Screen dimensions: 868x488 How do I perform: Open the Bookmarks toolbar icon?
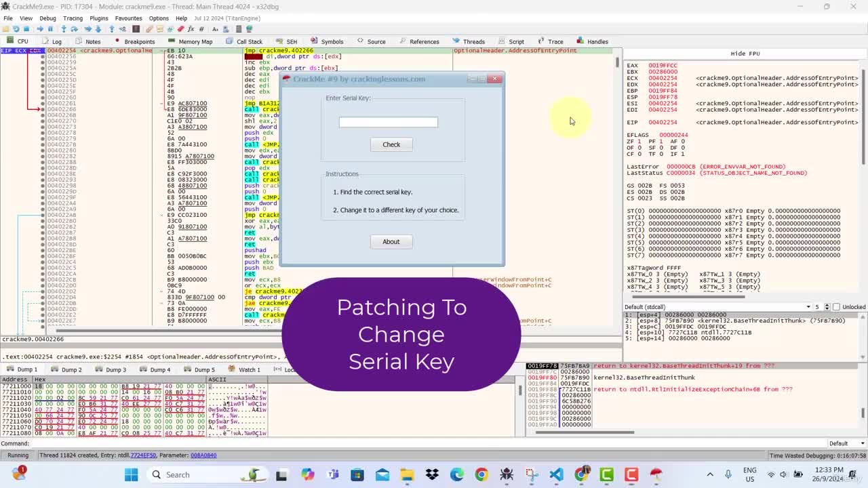pos(180,29)
